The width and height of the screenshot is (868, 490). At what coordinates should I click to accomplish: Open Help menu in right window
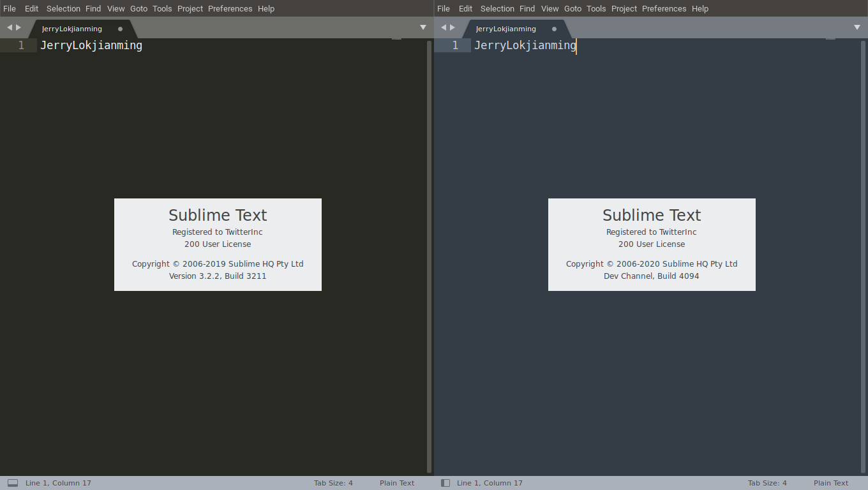[700, 8]
